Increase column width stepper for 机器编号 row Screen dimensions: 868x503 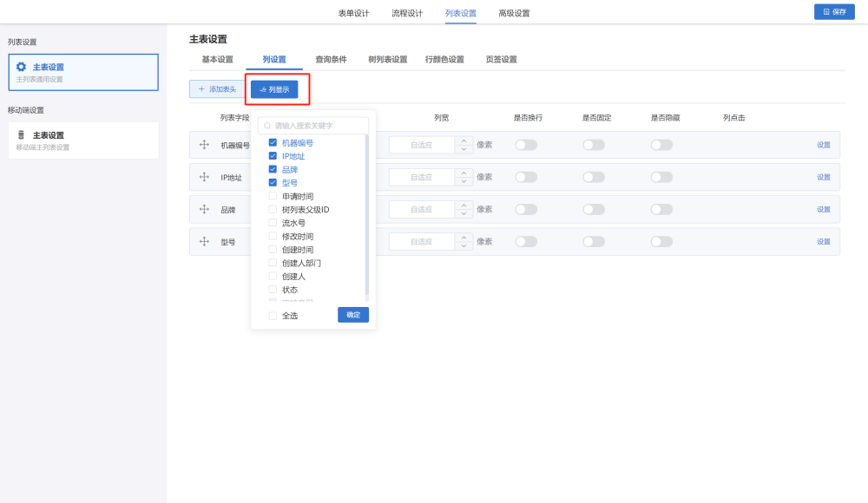click(x=464, y=140)
